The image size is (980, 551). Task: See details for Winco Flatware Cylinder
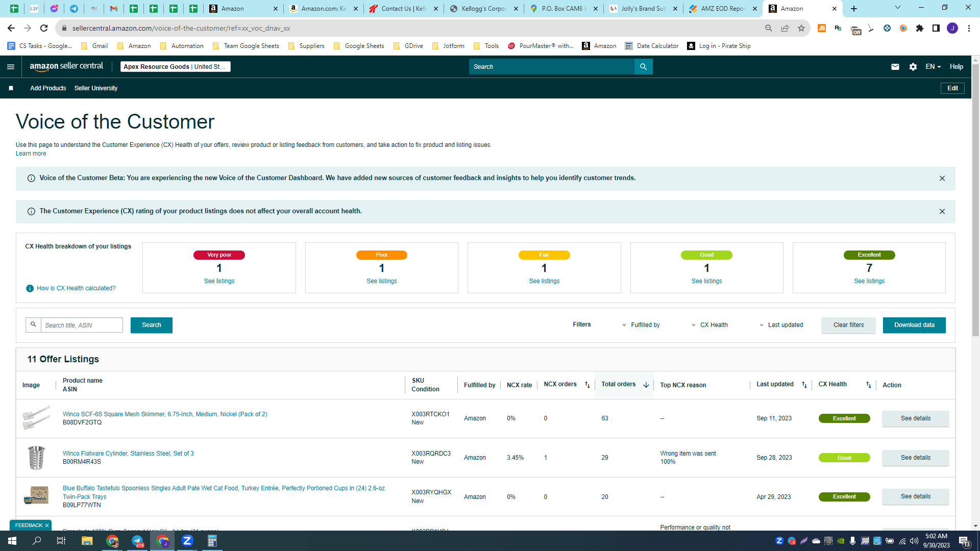[x=915, y=458]
